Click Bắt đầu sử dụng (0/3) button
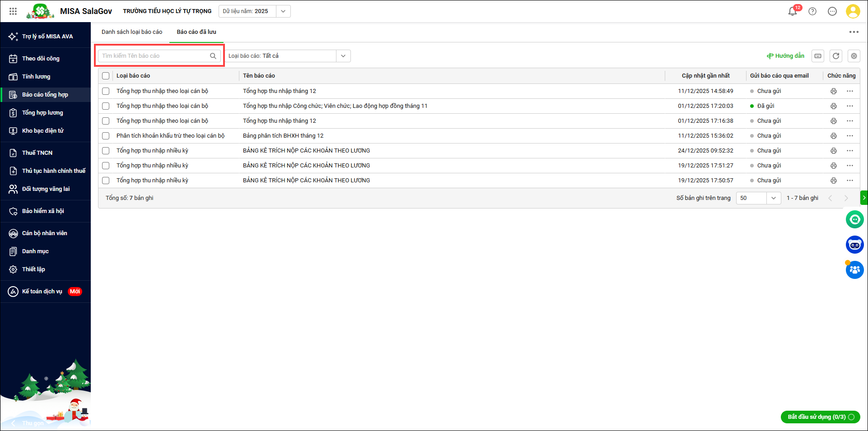The height and width of the screenshot is (431, 868). pyautogui.click(x=820, y=417)
